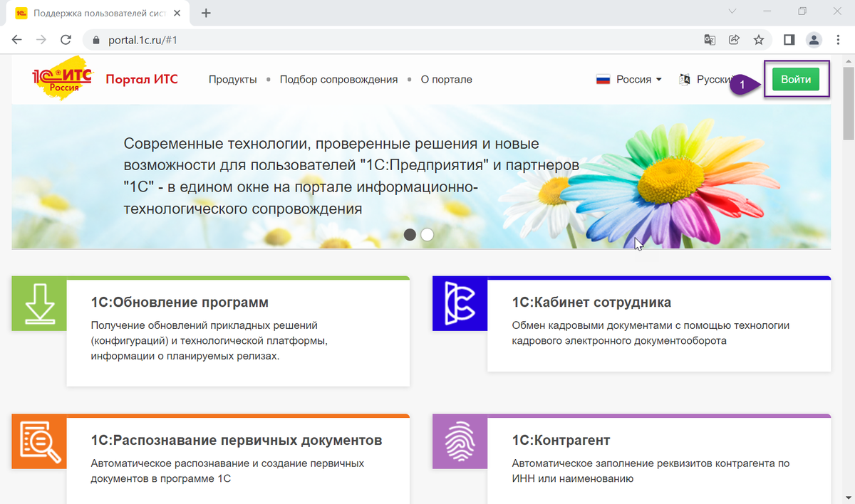The height and width of the screenshot is (504, 855).
Task: Click the purple fingerprint 1С:Контрагент icon
Action: coord(460,442)
